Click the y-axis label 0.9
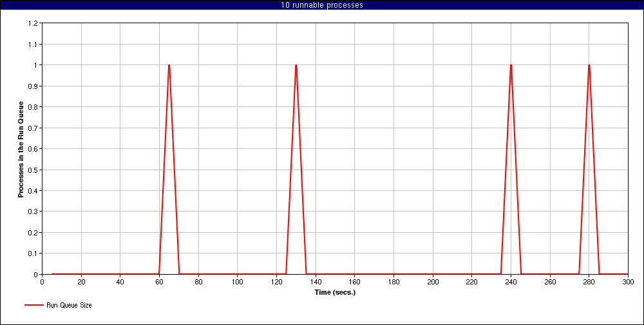This screenshot has width=644, height=325. click(x=34, y=86)
